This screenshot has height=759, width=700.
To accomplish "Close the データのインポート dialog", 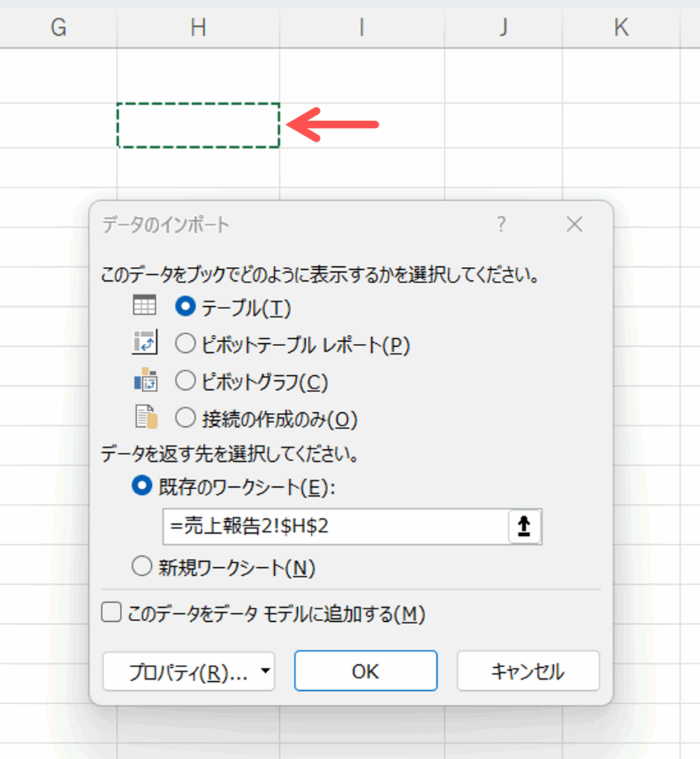I will point(574,225).
